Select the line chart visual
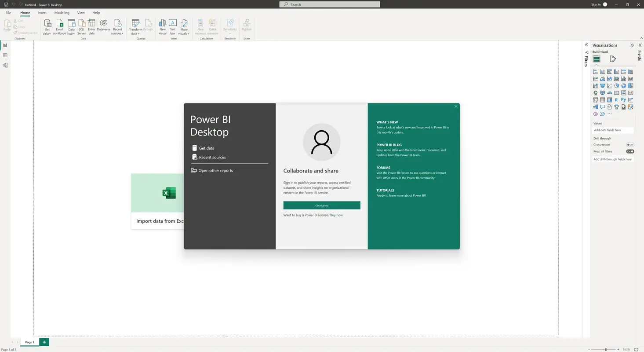 pyautogui.click(x=595, y=78)
